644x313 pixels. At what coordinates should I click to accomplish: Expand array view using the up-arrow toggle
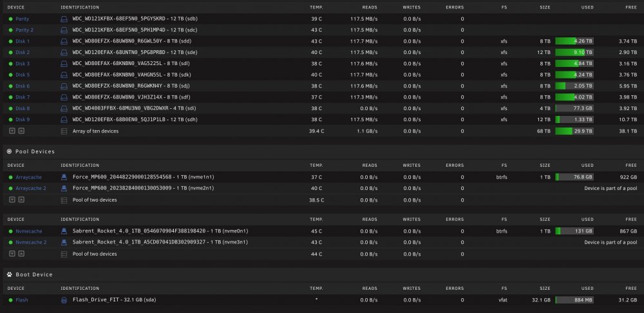click(21, 131)
